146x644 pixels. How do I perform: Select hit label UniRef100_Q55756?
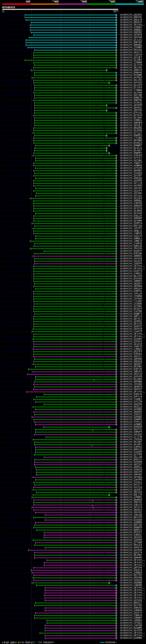pos(131,110)
